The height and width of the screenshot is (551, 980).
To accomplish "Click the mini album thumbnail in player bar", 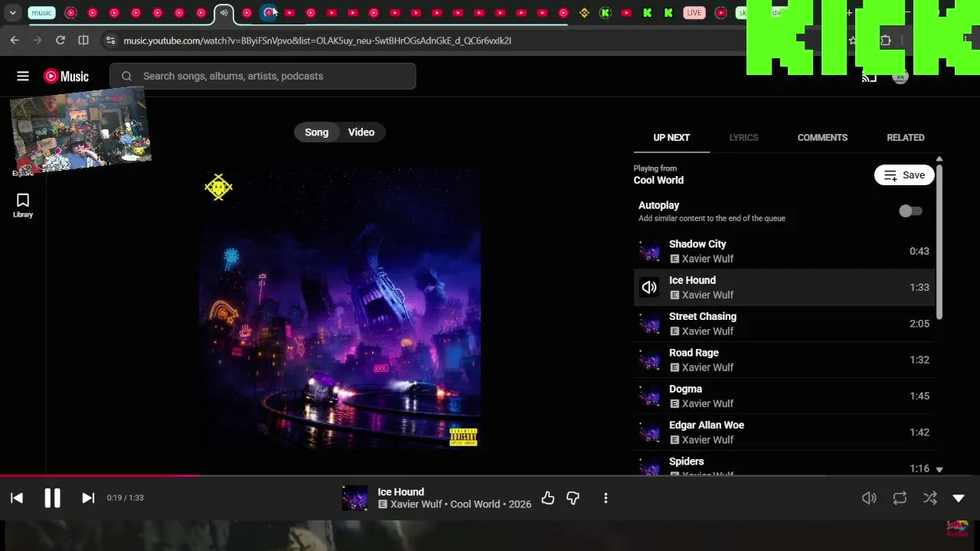I will pyautogui.click(x=354, y=498).
